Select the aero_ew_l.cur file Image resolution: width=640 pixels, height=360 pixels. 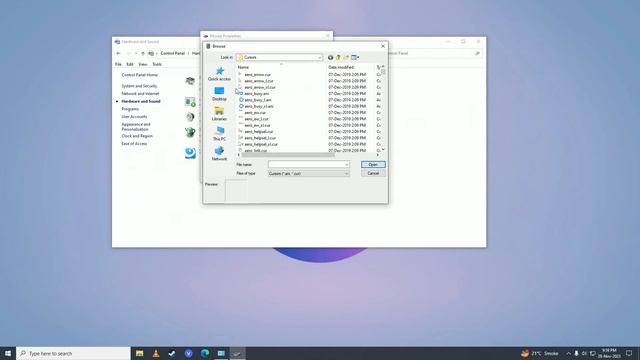[256, 119]
